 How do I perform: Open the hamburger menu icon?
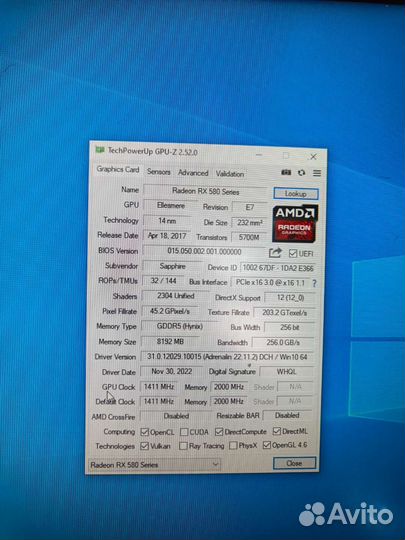pyautogui.click(x=317, y=173)
